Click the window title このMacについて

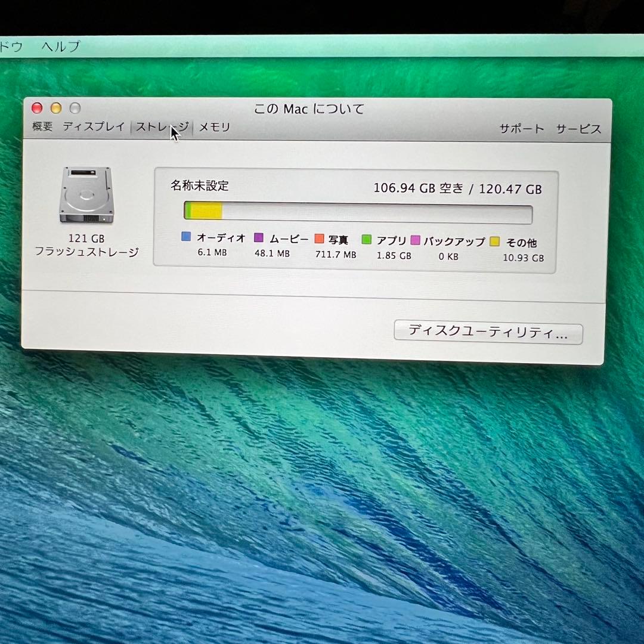[x=309, y=109]
